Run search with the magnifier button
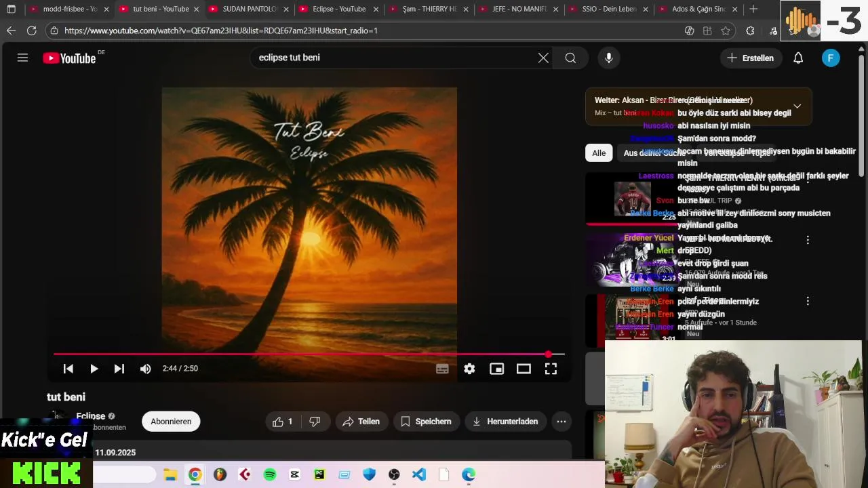This screenshot has width=868, height=488. pos(570,58)
